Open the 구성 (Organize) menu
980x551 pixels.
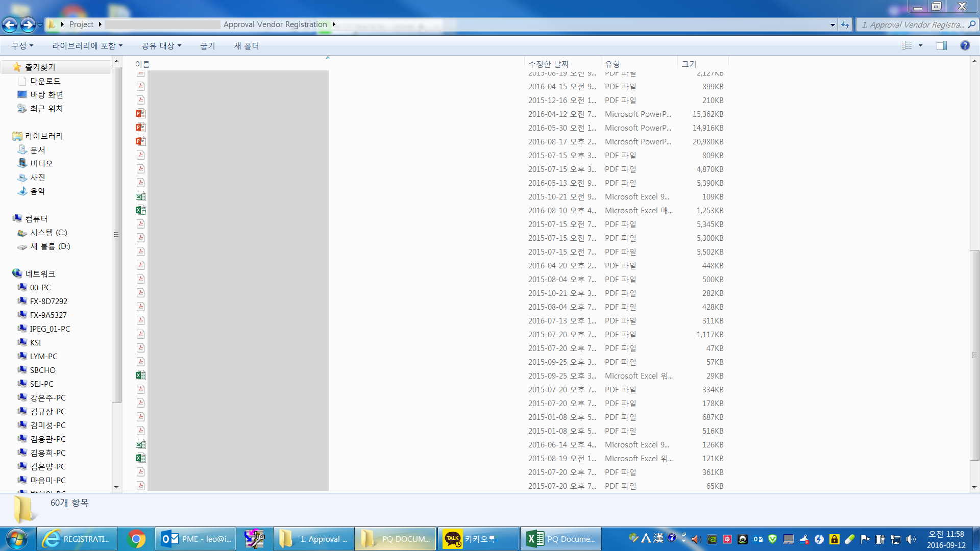(22, 46)
